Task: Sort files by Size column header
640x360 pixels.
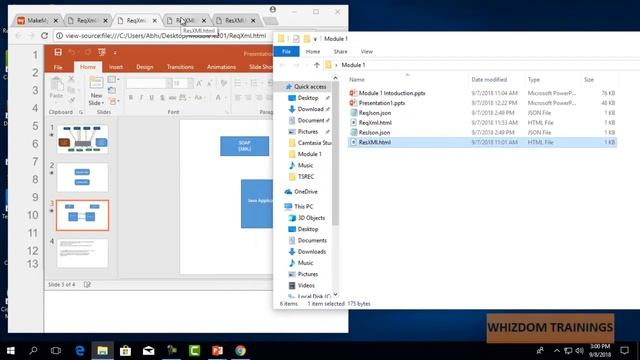Action: click(589, 80)
